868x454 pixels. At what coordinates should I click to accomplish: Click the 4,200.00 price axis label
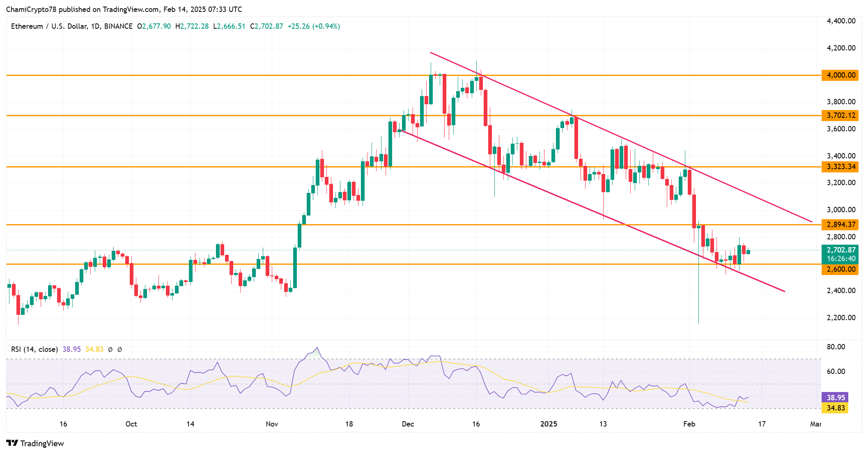click(841, 48)
